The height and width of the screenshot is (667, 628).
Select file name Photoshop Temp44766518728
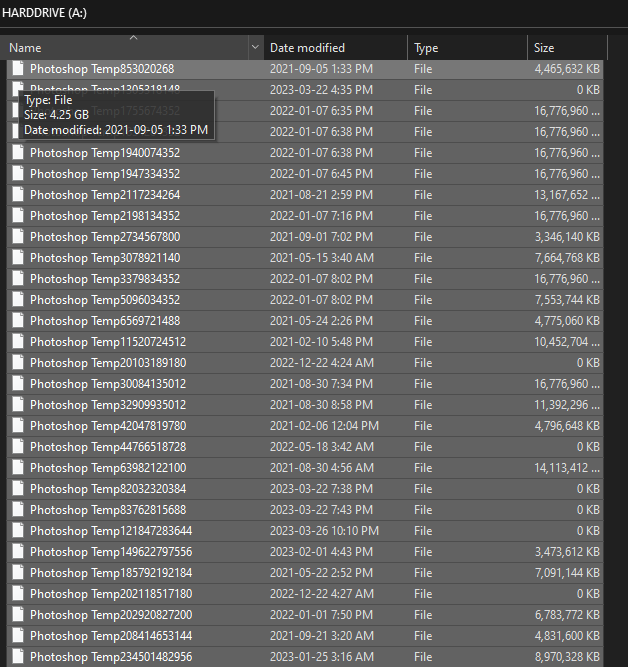click(x=108, y=447)
